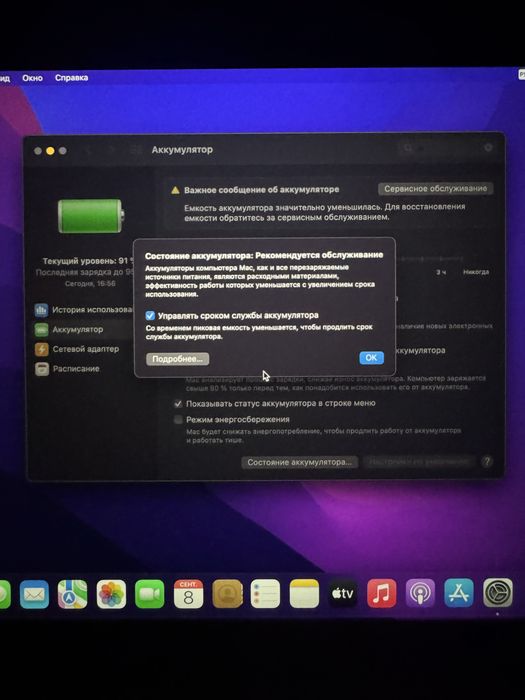Click the large green battery icon
Viewport: 525px width, 700px height.
coord(91,216)
